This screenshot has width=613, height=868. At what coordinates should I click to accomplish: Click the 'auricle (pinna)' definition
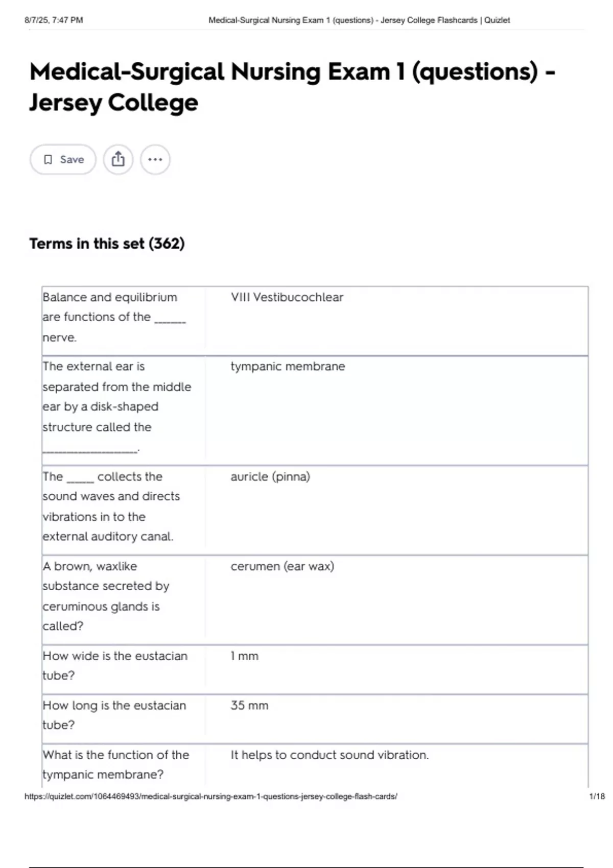click(270, 477)
